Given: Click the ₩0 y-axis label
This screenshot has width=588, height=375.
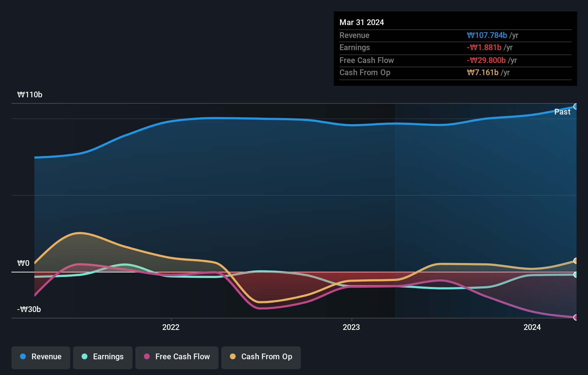Looking at the screenshot, I should 23,263.
